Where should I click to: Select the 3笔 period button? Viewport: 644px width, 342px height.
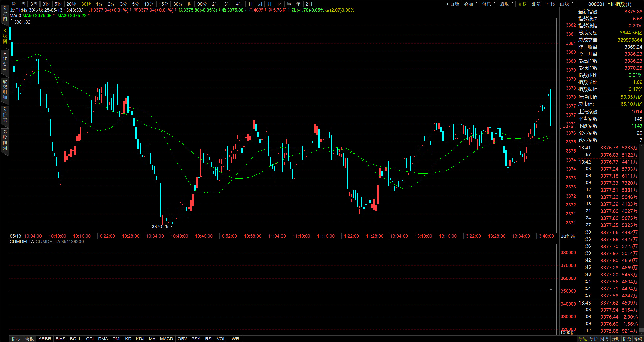pyautogui.click(x=34, y=4)
